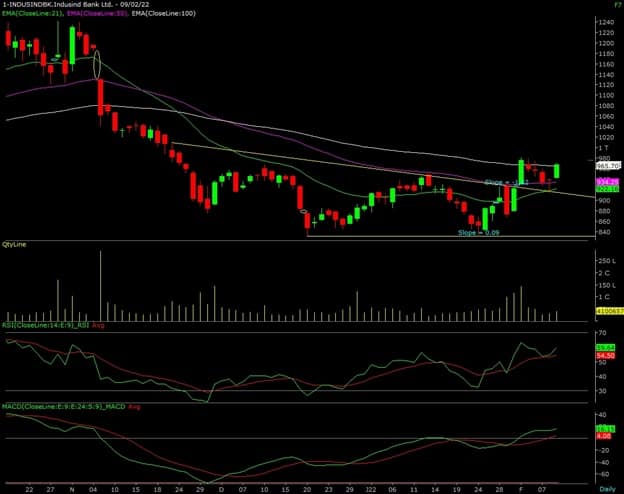
Task: Click the F7 indicator at top right
Action: [x=613, y=6]
